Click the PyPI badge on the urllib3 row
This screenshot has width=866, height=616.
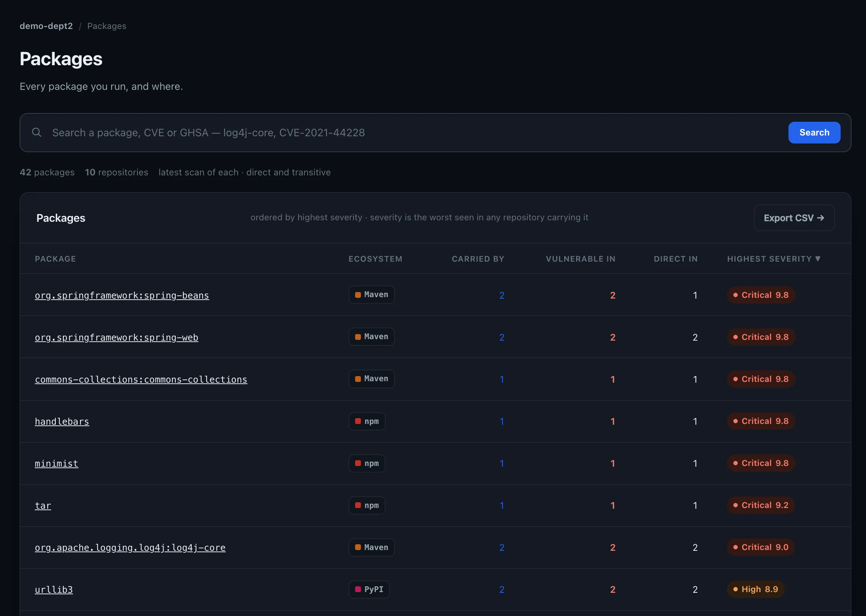tap(369, 590)
